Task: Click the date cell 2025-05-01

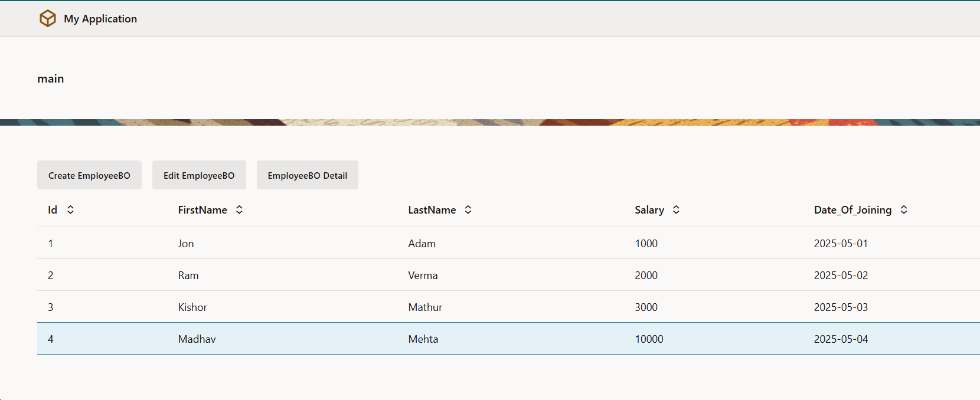Action: 841,244
